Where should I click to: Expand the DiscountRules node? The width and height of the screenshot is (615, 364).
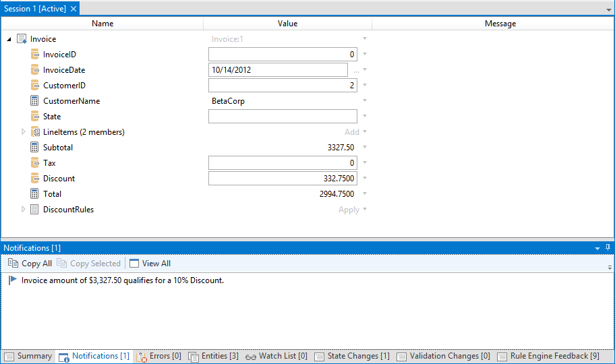tap(24, 210)
